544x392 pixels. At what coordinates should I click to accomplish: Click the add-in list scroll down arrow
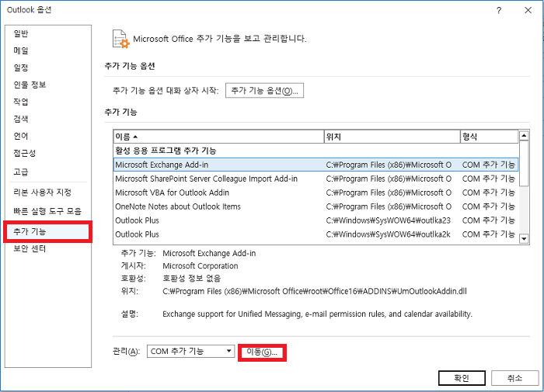point(524,238)
